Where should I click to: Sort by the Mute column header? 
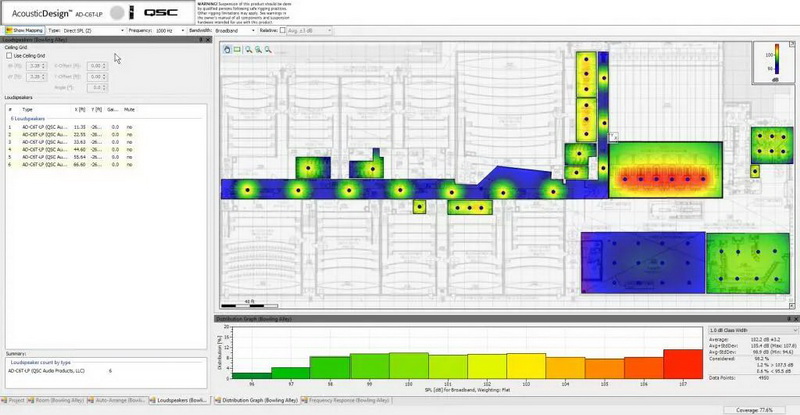(x=129, y=109)
